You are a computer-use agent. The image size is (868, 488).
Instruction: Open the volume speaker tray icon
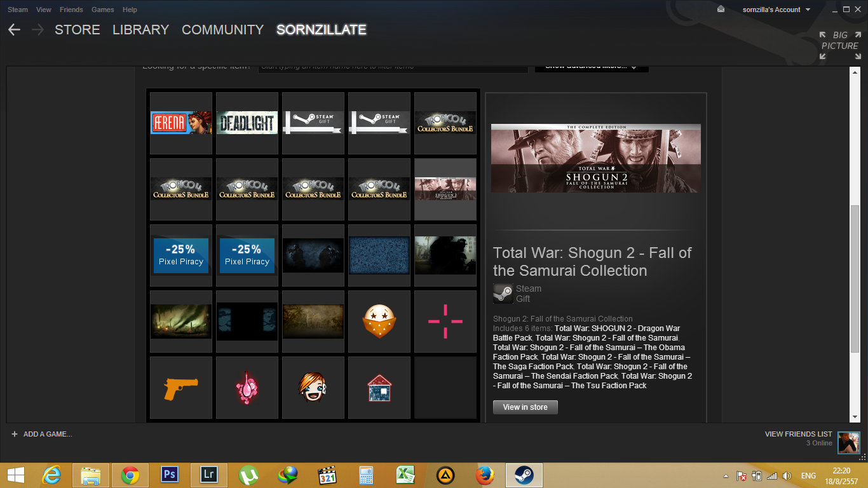[787, 476]
